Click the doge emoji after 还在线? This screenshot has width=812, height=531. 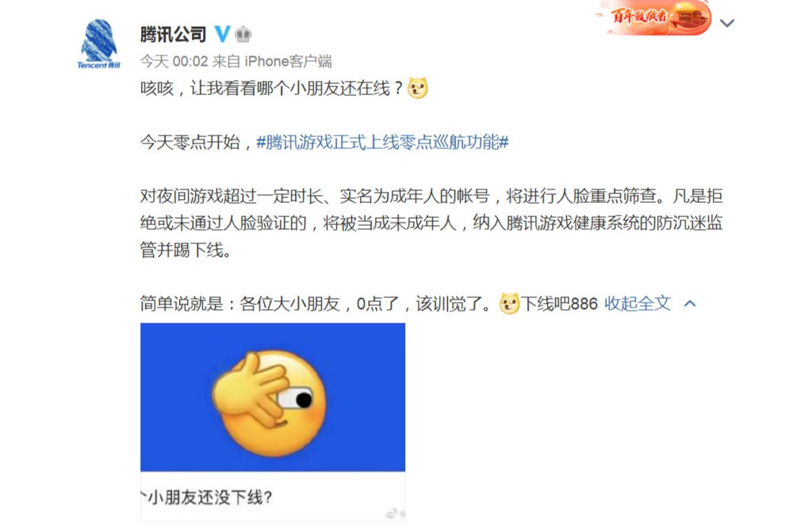click(x=418, y=87)
